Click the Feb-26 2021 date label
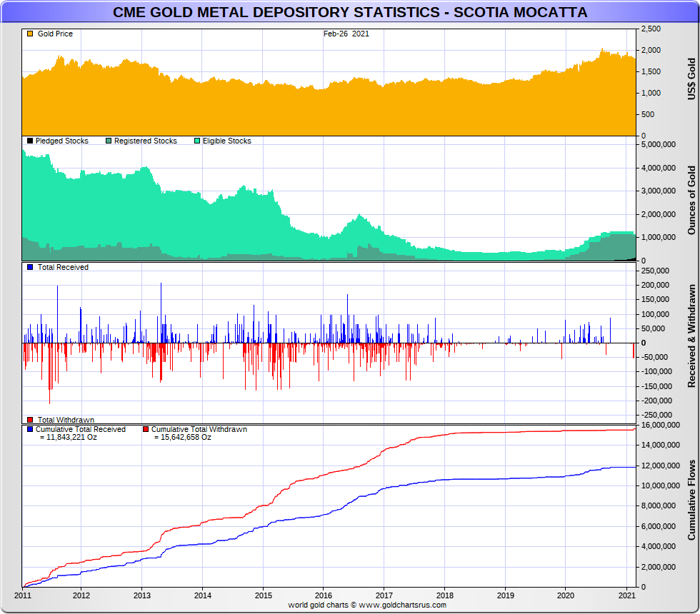Screen dimensions: 700x614 [x=346, y=34]
